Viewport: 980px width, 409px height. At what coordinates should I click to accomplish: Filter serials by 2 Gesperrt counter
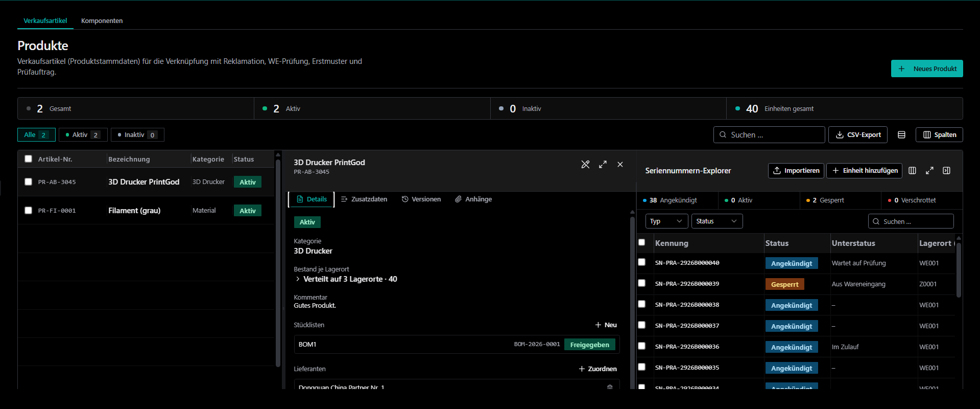click(840, 200)
